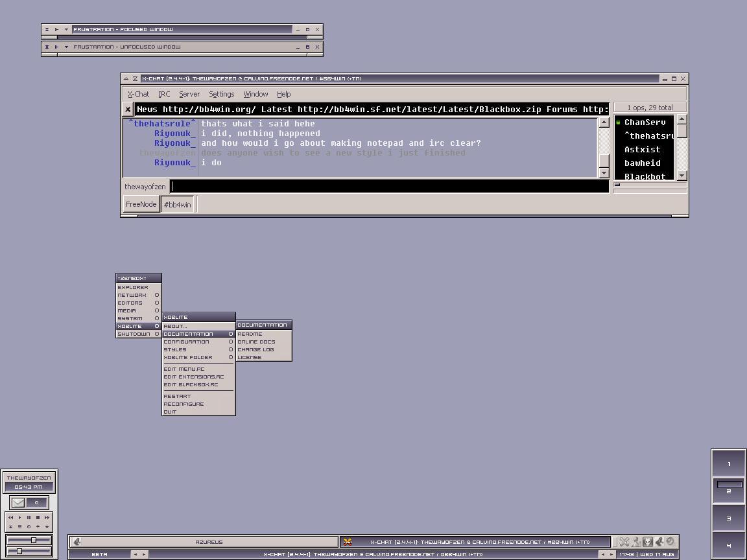747x560 pixels.
Task: Click the play media button
Action: point(19,518)
